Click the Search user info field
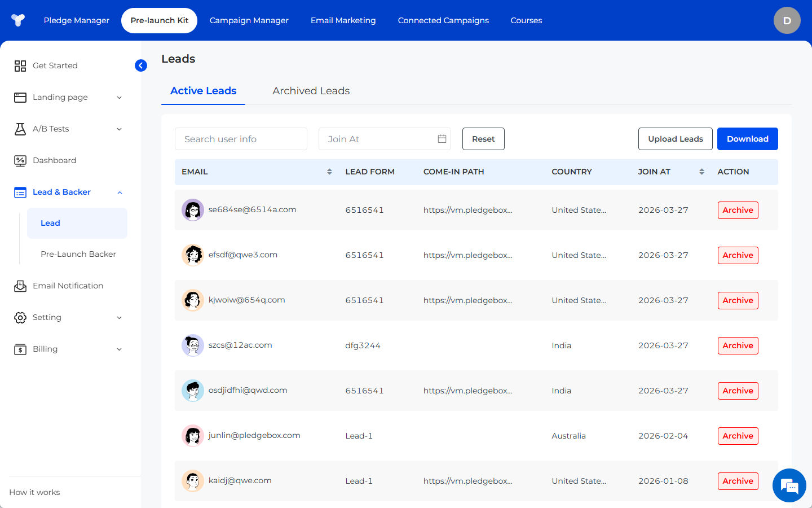Screen dimensions: 812x508 pos(241,139)
